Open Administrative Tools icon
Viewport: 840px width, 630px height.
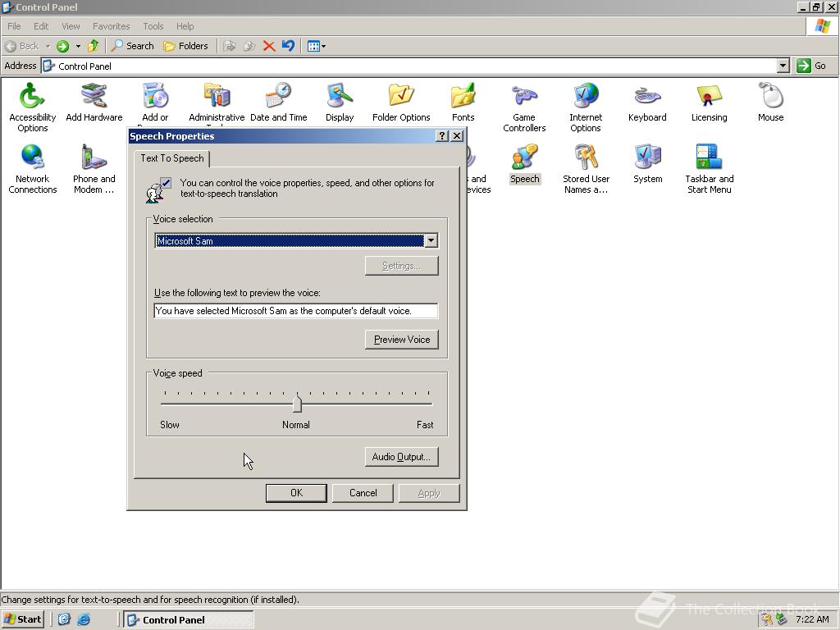click(x=217, y=103)
